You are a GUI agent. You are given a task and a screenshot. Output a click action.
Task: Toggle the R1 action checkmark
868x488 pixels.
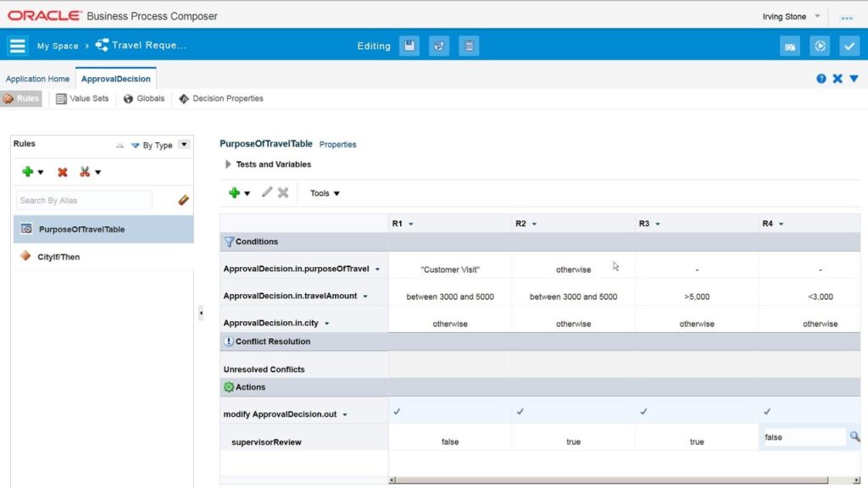(397, 412)
